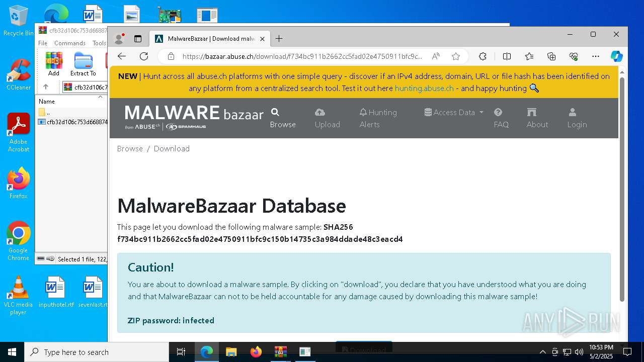Show hidden system tray icons
The image size is (644, 362).
(542, 352)
